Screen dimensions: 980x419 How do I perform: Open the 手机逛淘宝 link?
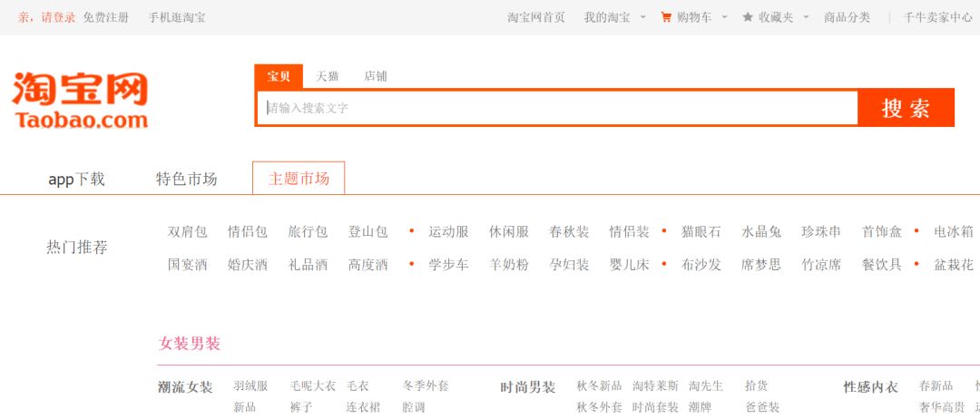click(x=177, y=17)
